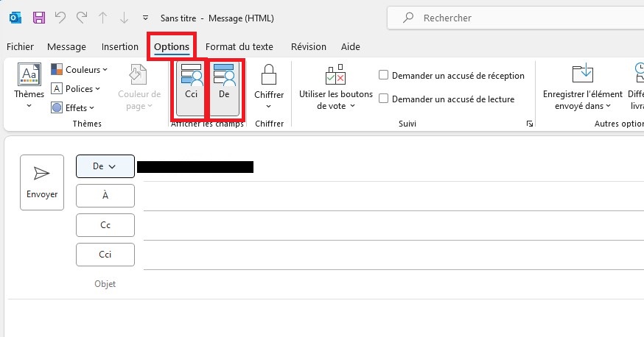Open the Thèmes gallery button
Image resolution: width=644 pixels, height=337 pixels.
(29, 86)
